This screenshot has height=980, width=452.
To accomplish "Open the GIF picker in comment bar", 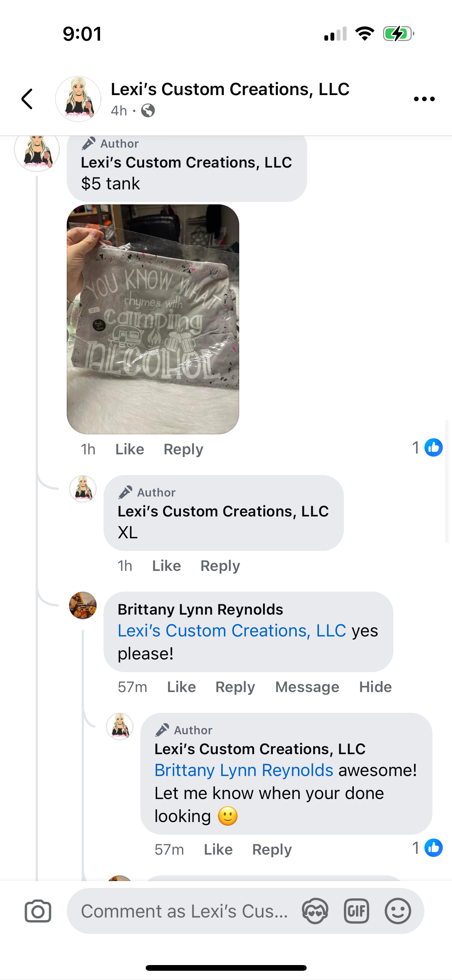I will pyautogui.click(x=356, y=911).
